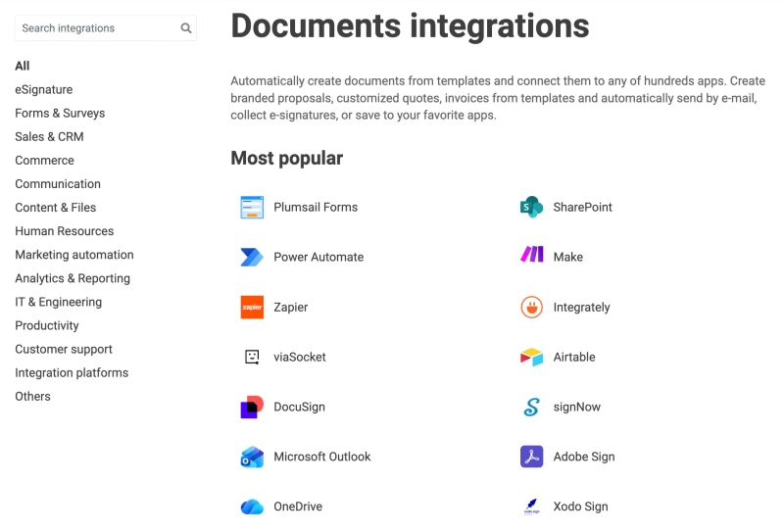
Task: Click the Plumsail Forms icon
Action: (252, 207)
